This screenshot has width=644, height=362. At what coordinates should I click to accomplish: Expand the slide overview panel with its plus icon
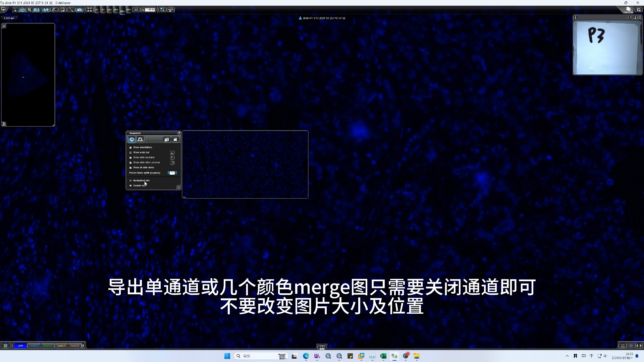pos(4,25)
